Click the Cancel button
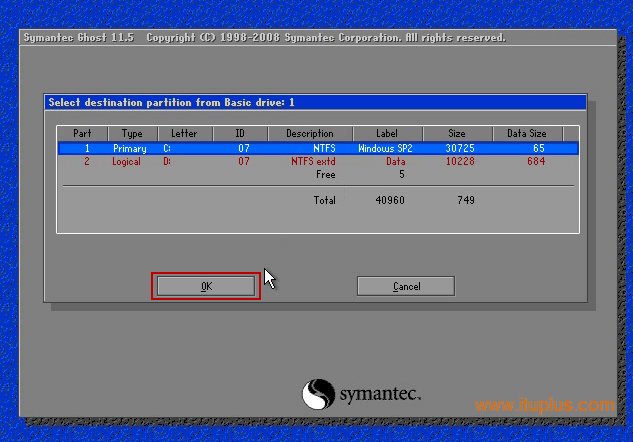The height and width of the screenshot is (442, 633). pyautogui.click(x=406, y=286)
